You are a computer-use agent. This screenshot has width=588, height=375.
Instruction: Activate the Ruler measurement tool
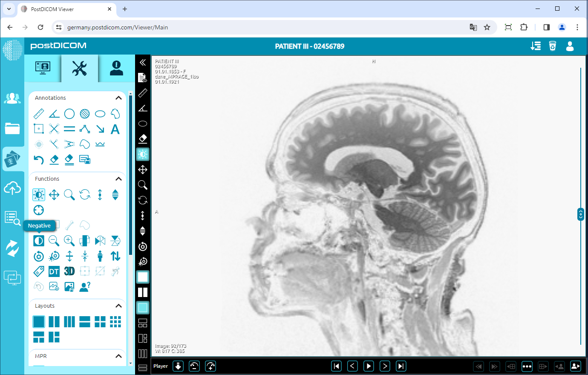[x=39, y=113]
